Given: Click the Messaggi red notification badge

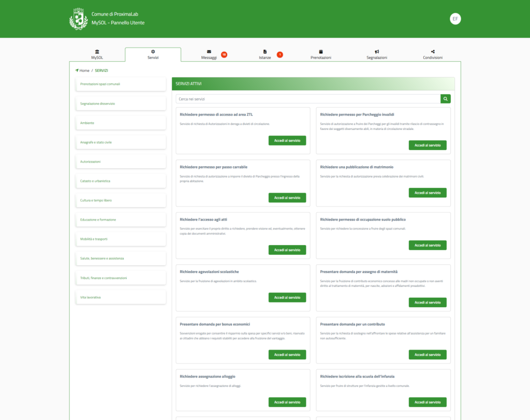Looking at the screenshot, I should point(224,54).
